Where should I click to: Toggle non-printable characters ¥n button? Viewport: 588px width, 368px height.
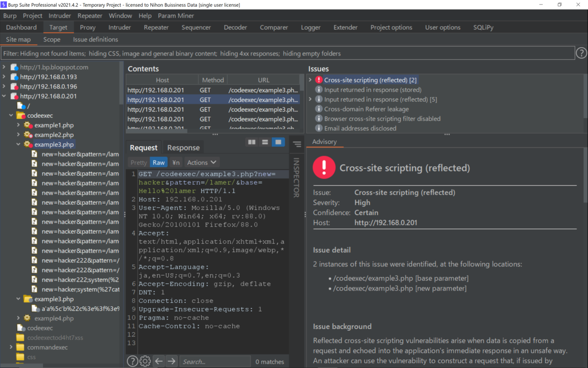tap(176, 162)
